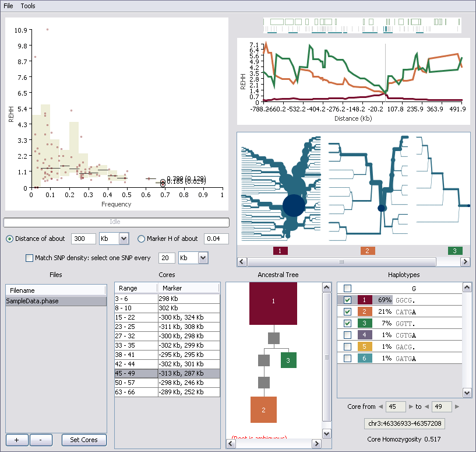This screenshot has height=452, width=476.
Task: Open the File menu
Action: [8, 5]
